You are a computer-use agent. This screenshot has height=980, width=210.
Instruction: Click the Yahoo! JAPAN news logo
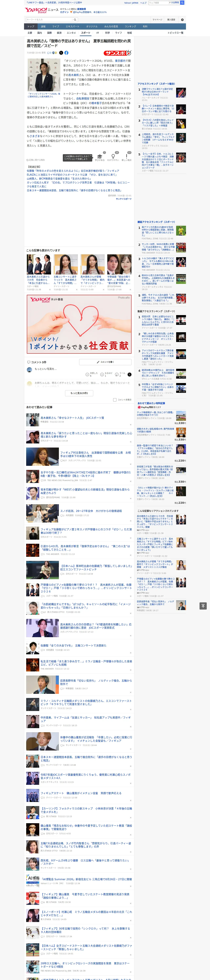[42, 10]
